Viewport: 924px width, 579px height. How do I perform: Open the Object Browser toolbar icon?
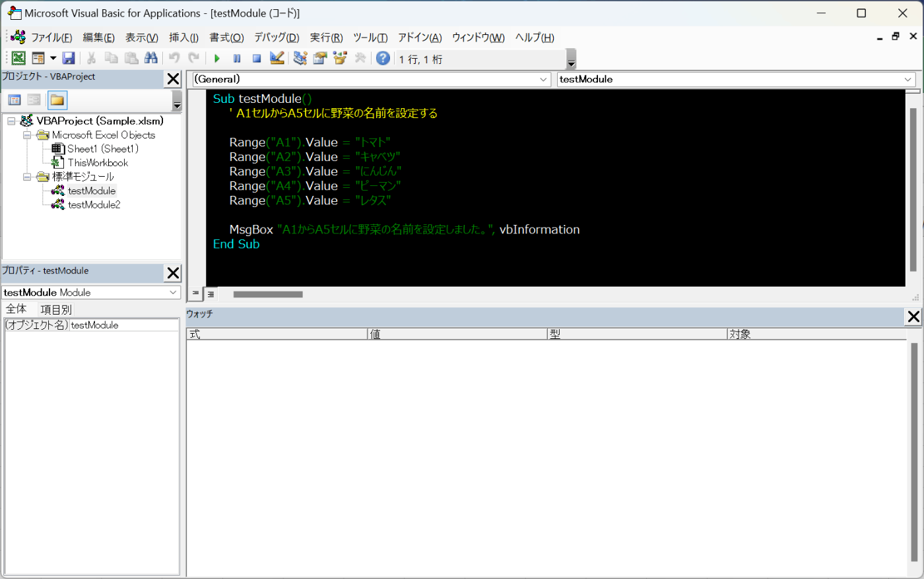click(x=340, y=59)
